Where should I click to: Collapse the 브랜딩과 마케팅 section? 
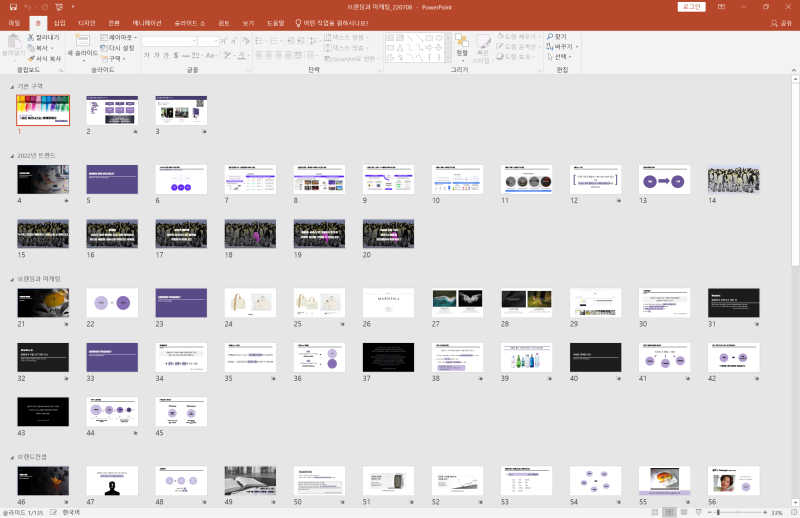click(x=12, y=279)
